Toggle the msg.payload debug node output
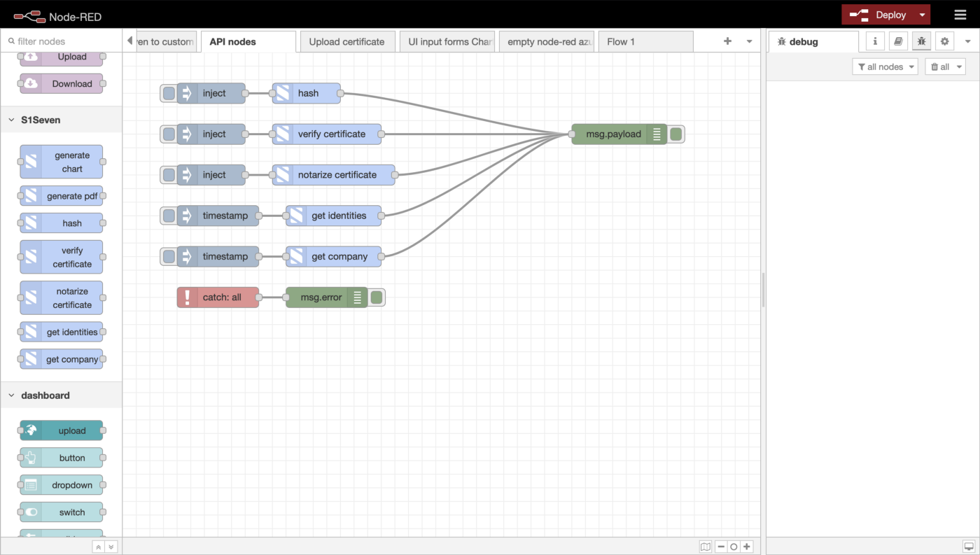 point(675,134)
